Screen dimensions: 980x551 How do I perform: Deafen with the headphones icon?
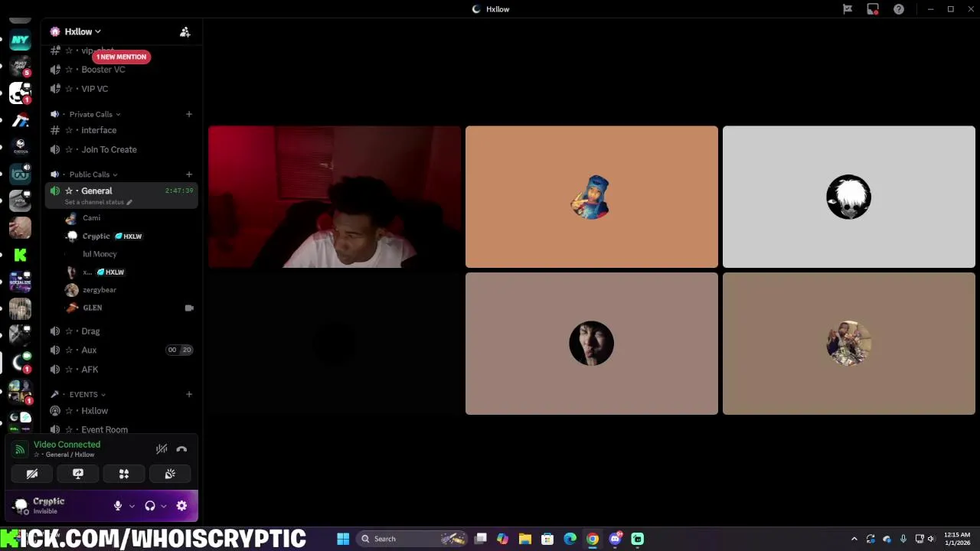150,506
